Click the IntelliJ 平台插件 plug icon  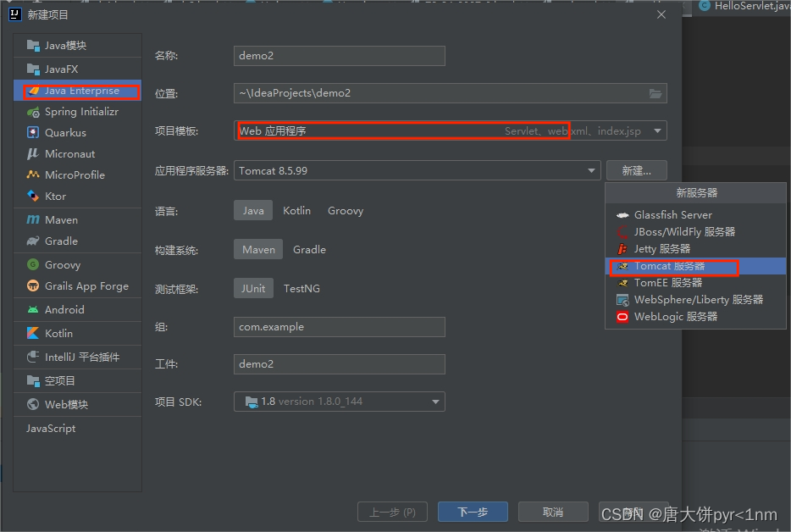tap(33, 357)
